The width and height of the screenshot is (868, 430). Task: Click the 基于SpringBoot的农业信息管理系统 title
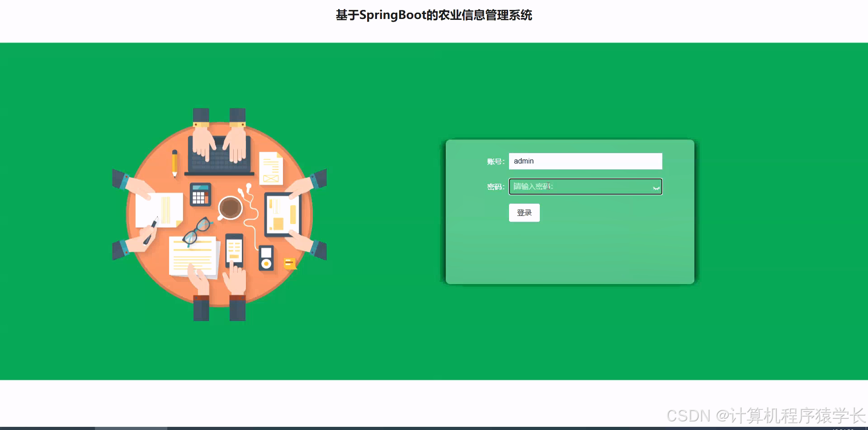coord(434,15)
